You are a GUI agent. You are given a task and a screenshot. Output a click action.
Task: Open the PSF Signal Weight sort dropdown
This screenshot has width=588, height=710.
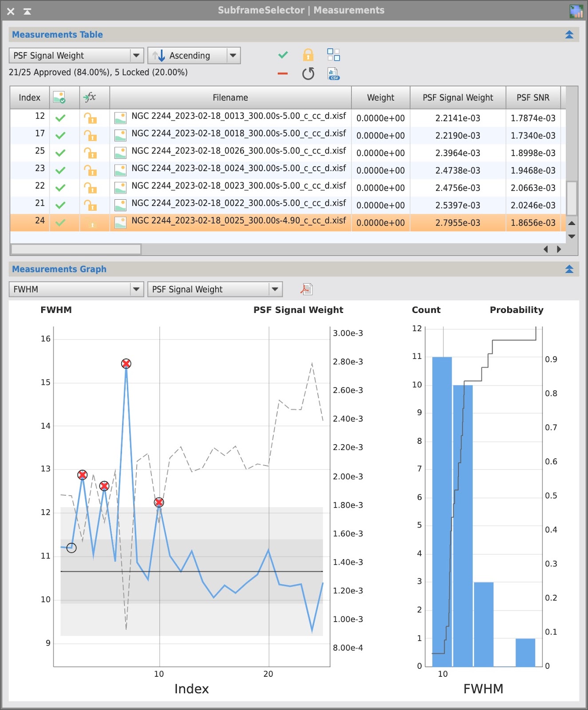click(76, 55)
